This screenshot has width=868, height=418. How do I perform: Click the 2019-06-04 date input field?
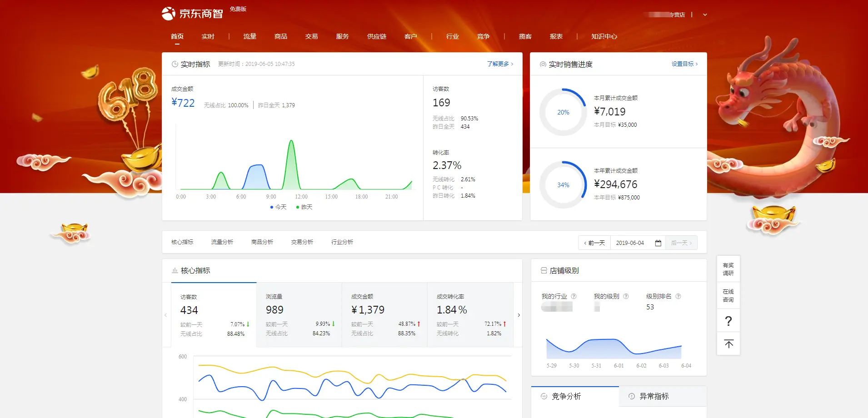[630, 243]
